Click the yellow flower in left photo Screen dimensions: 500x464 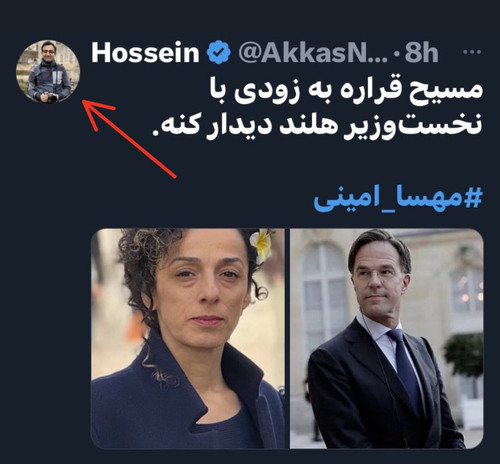pos(262,244)
